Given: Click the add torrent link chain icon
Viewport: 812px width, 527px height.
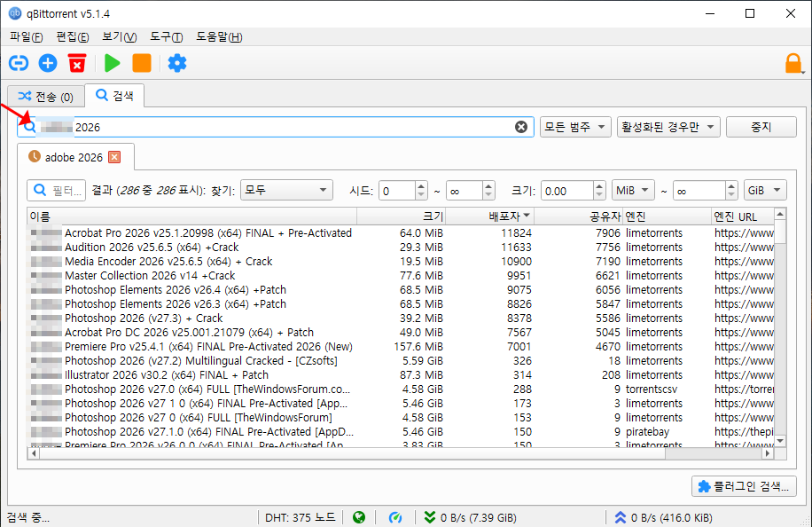Looking at the screenshot, I should [19, 63].
